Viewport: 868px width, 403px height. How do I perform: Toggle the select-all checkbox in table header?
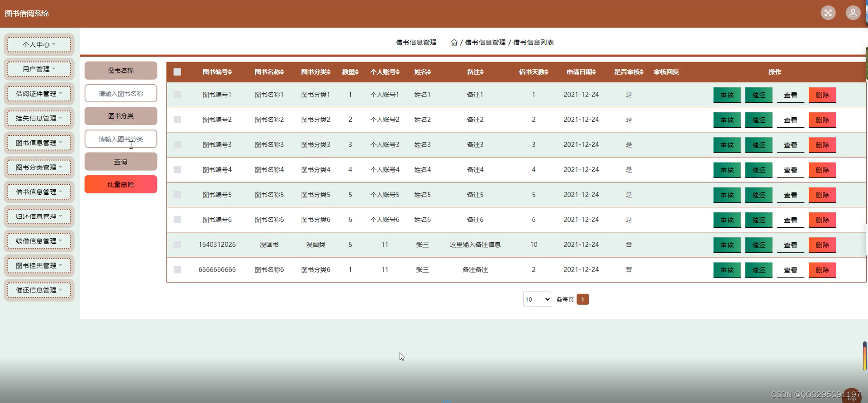(x=177, y=72)
